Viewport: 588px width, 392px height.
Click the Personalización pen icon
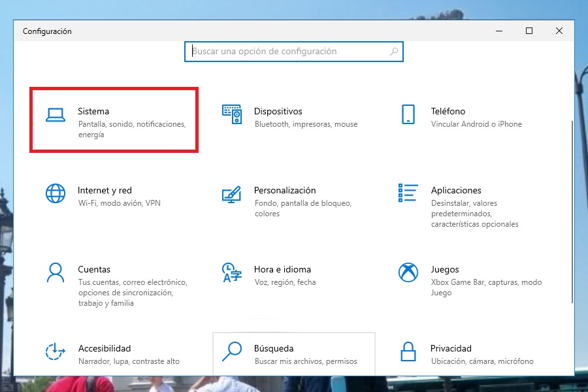tap(233, 193)
